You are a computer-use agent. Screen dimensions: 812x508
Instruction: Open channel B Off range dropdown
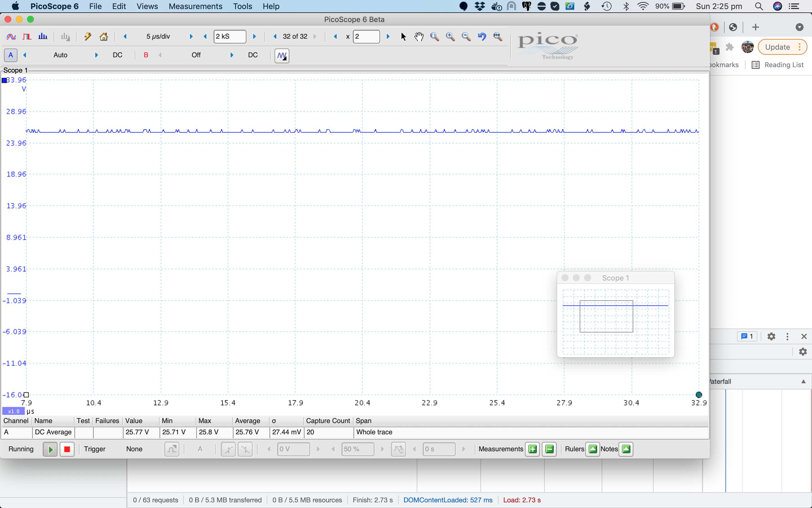click(196, 55)
